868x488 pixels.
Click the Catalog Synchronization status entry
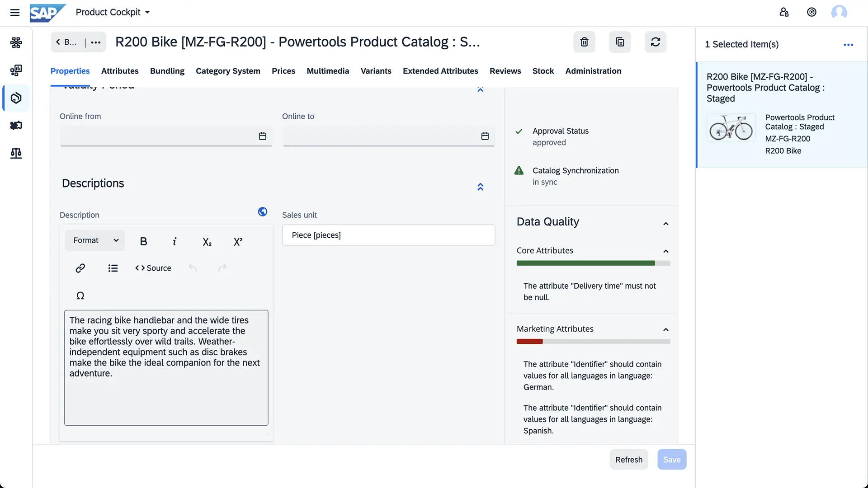click(576, 176)
